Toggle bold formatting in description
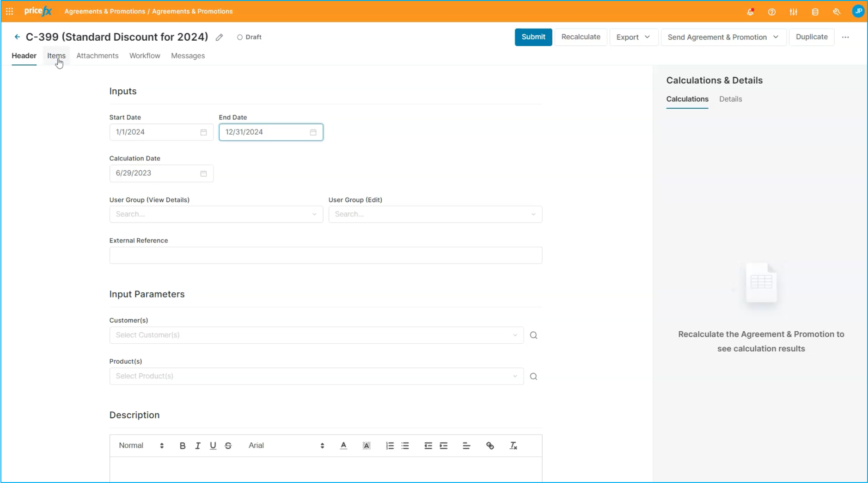868x483 pixels. coord(183,446)
